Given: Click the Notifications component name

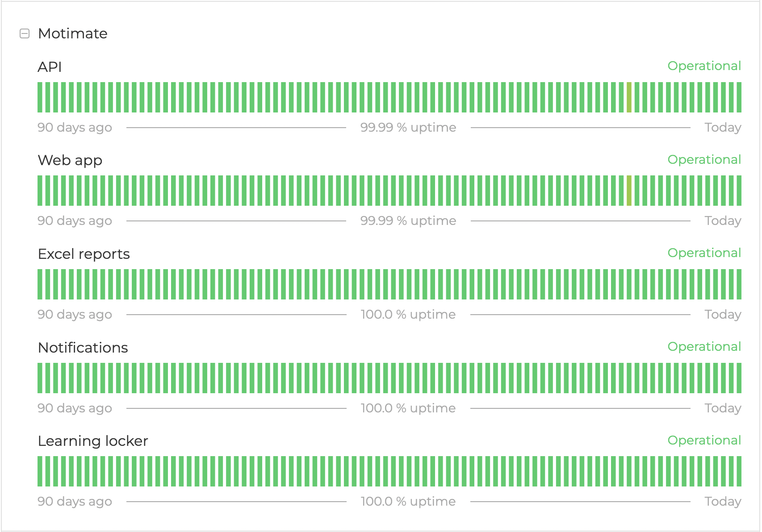Looking at the screenshot, I should coord(83,348).
